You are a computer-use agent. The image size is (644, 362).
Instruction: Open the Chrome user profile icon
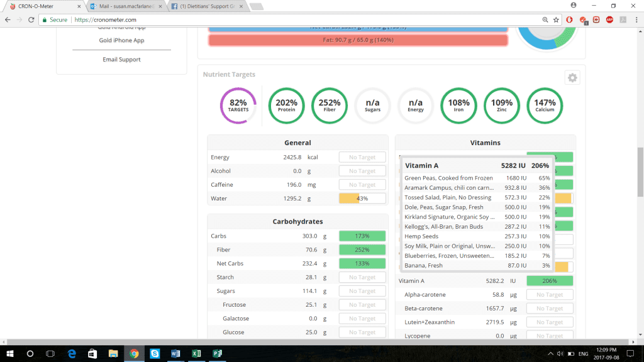pyautogui.click(x=574, y=5)
